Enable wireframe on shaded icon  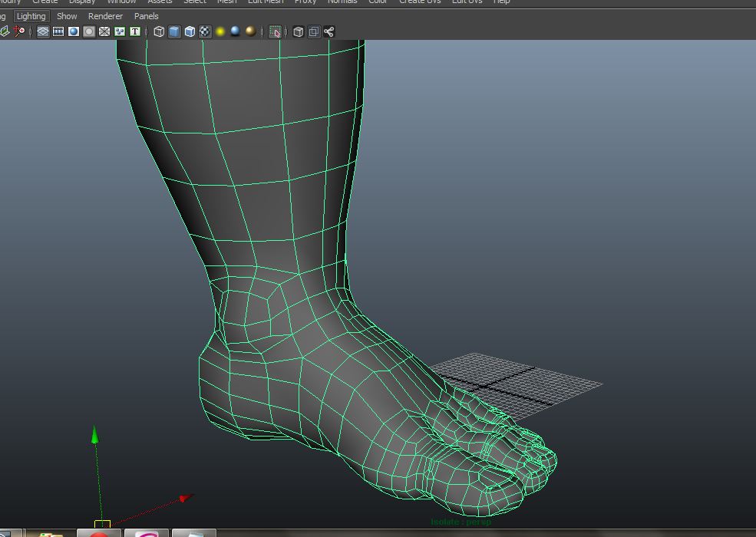coord(190,31)
